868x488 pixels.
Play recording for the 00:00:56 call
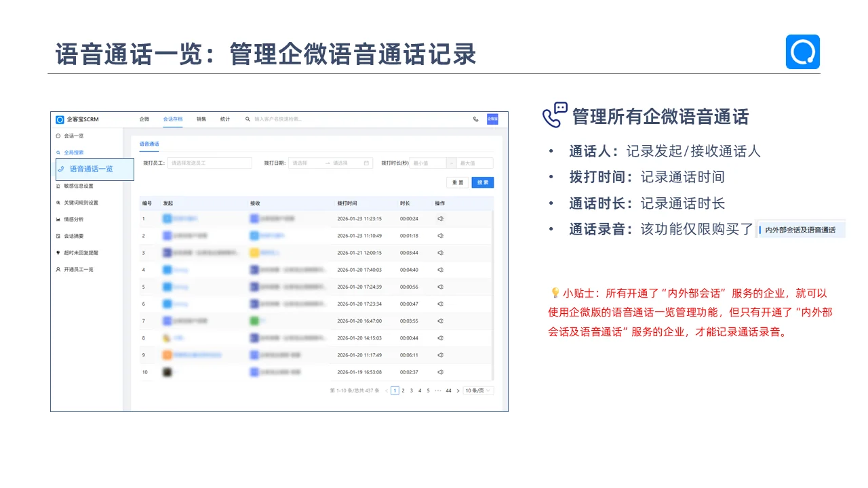(x=440, y=287)
